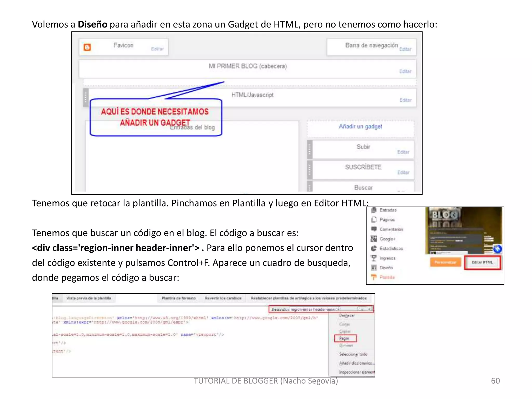Viewport: 532px width, 399px height.
Task: Open Google+ in the sidebar
Action: tap(388, 239)
